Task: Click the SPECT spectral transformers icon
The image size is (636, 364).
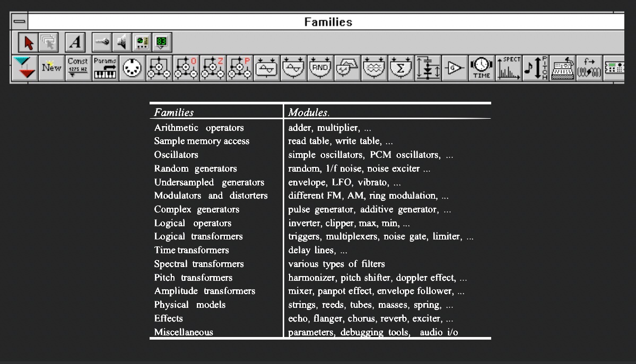Action: (509, 68)
